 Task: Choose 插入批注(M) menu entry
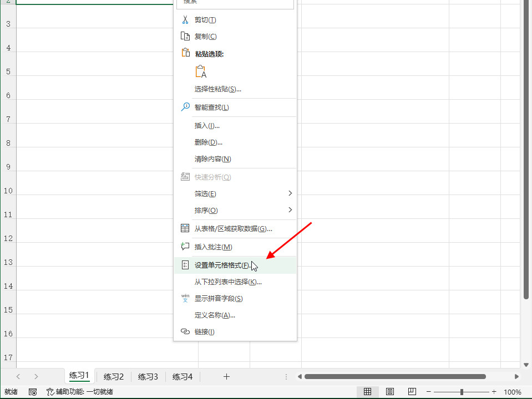235,247
